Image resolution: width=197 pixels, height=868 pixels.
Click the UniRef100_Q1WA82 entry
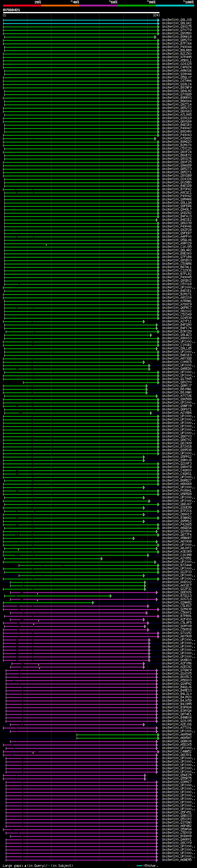(177, 603)
